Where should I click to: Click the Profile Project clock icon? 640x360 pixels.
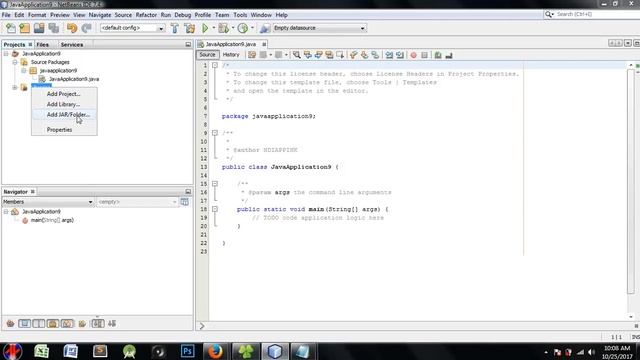[x=243, y=28]
